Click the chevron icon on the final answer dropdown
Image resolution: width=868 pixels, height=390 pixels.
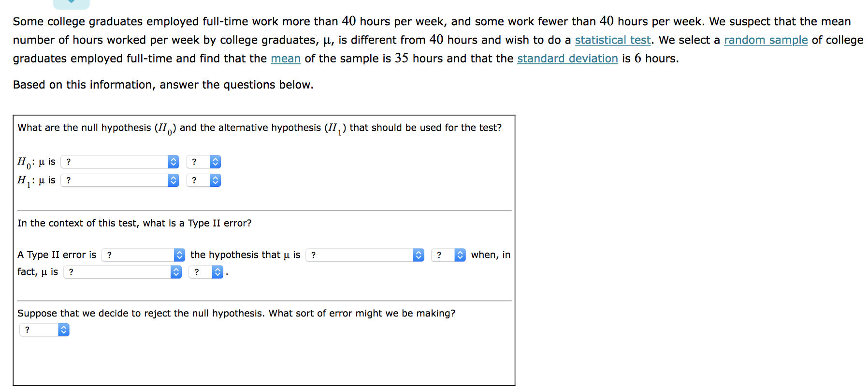tap(63, 330)
